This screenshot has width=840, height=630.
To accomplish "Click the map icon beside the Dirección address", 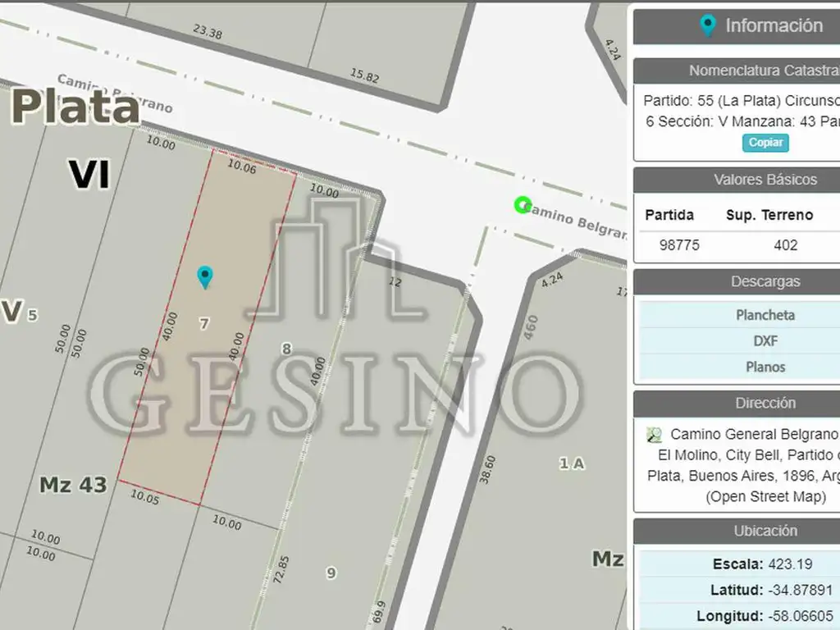I will pyautogui.click(x=654, y=435).
